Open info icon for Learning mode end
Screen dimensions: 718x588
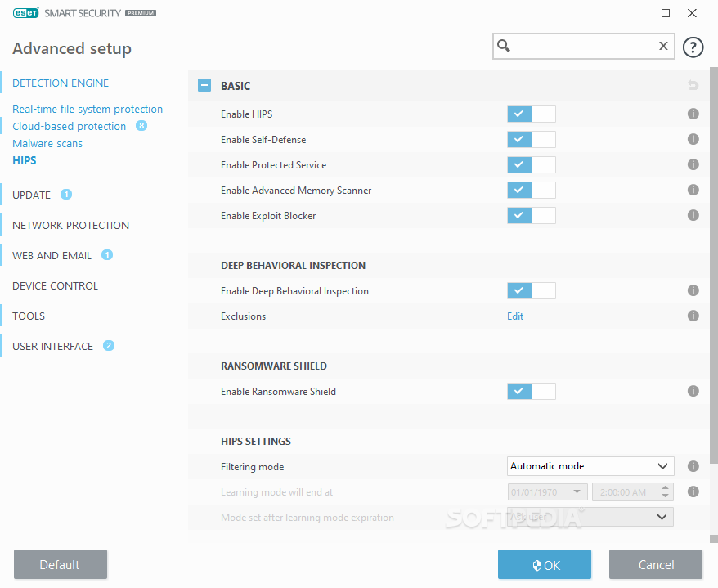(693, 491)
